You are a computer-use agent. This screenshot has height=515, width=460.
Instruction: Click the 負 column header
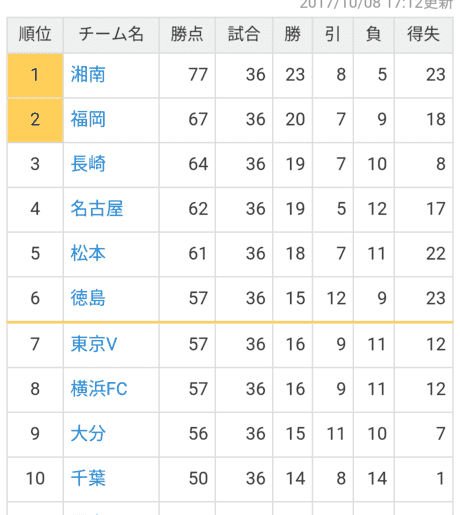coord(374,35)
